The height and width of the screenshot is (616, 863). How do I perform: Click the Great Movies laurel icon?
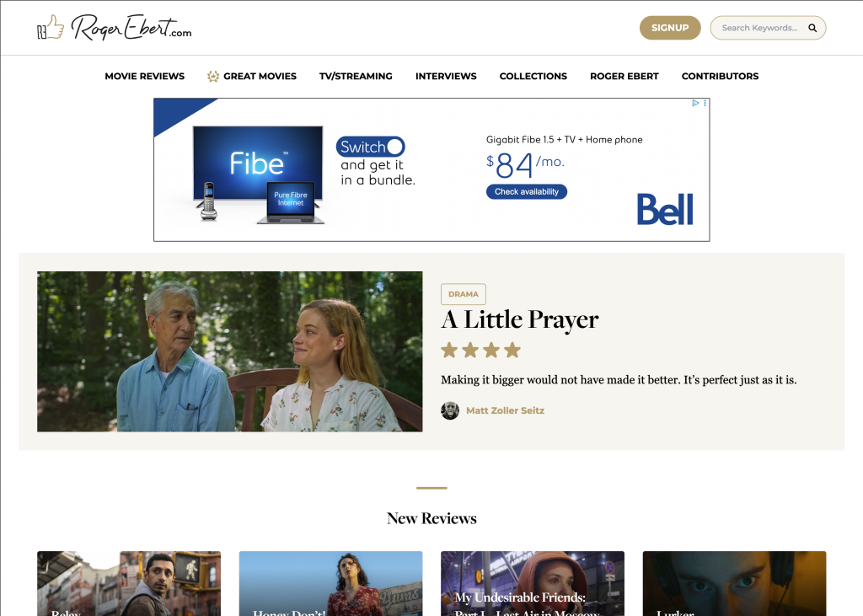pos(213,76)
